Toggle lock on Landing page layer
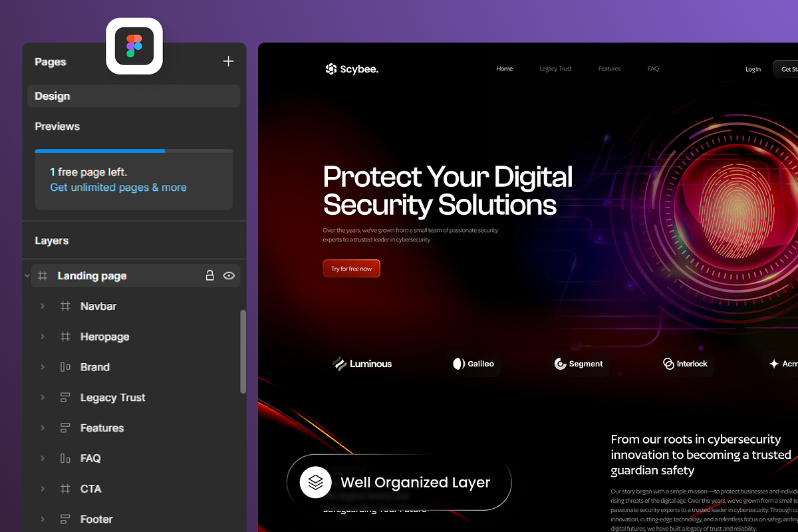This screenshot has height=532, width=798. [209, 275]
